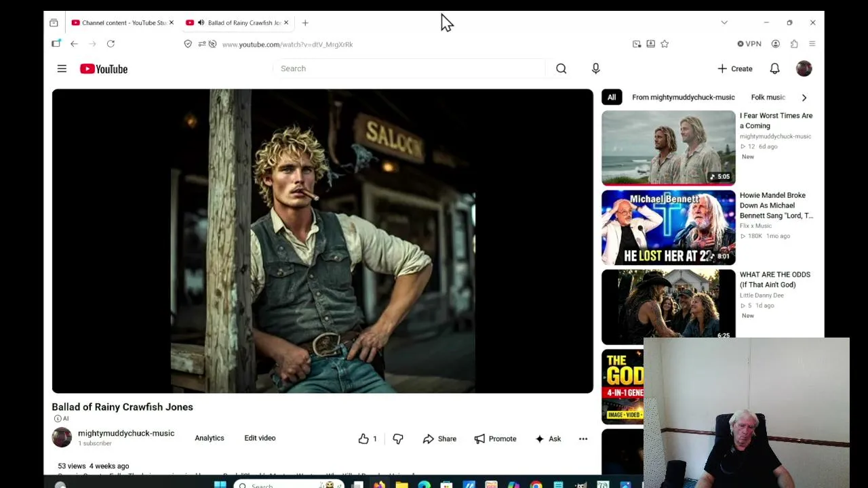Viewport: 868px width, 488px height.
Task: Open the mightymuddychuck-music channel avatar
Action: [62, 438]
